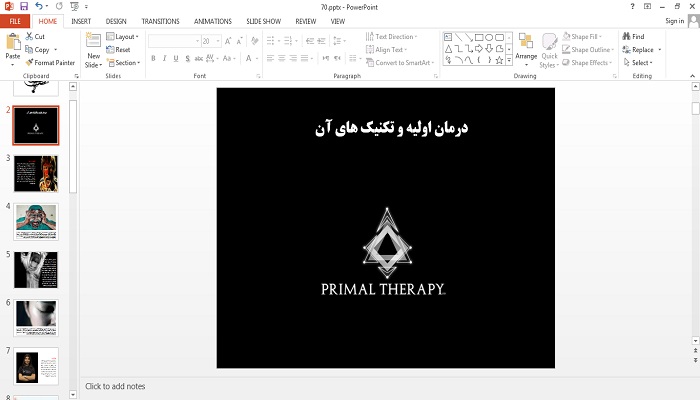Click the Save icon in quick access toolbar

[22, 6]
